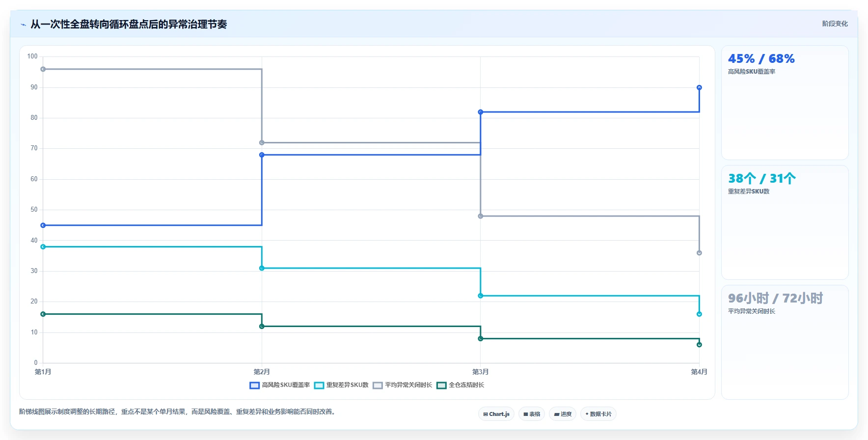Screen dimensions: 868x440
Task: Click the 重复差异SKU数 caption in second card
Action: [x=749, y=192]
